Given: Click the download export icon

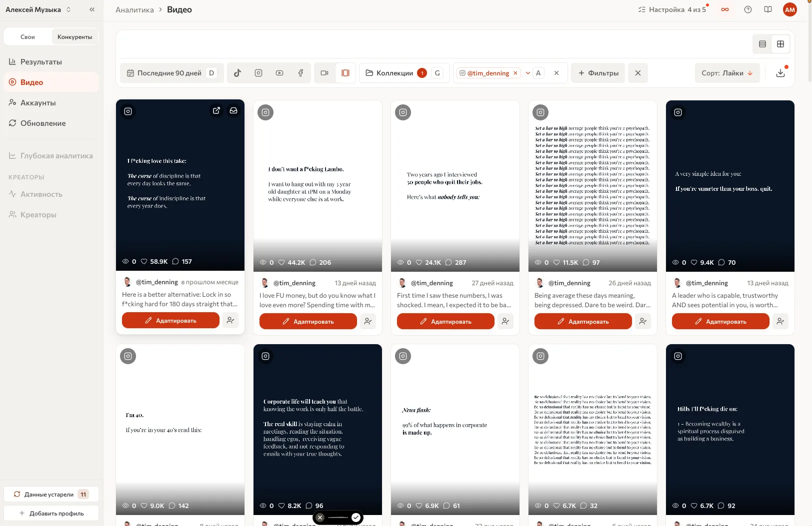Looking at the screenshot, I should tap(780, 73).
